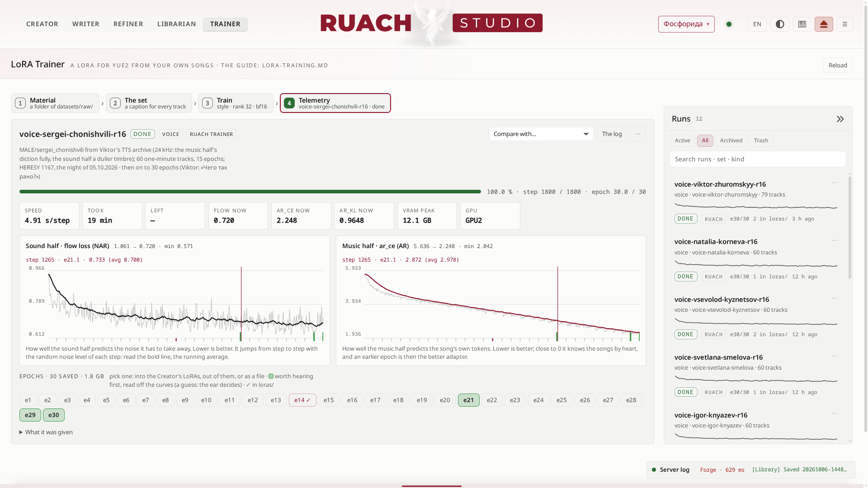Filter runs by Active
The width and height of the screenshot is (868, 488).
coord(682,141)
